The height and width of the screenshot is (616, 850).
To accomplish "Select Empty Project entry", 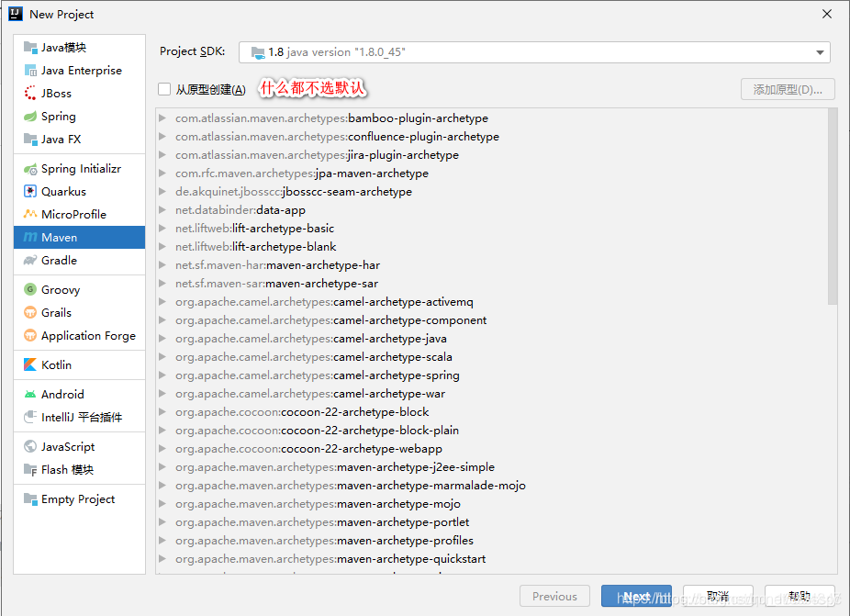I will [79, 498].
